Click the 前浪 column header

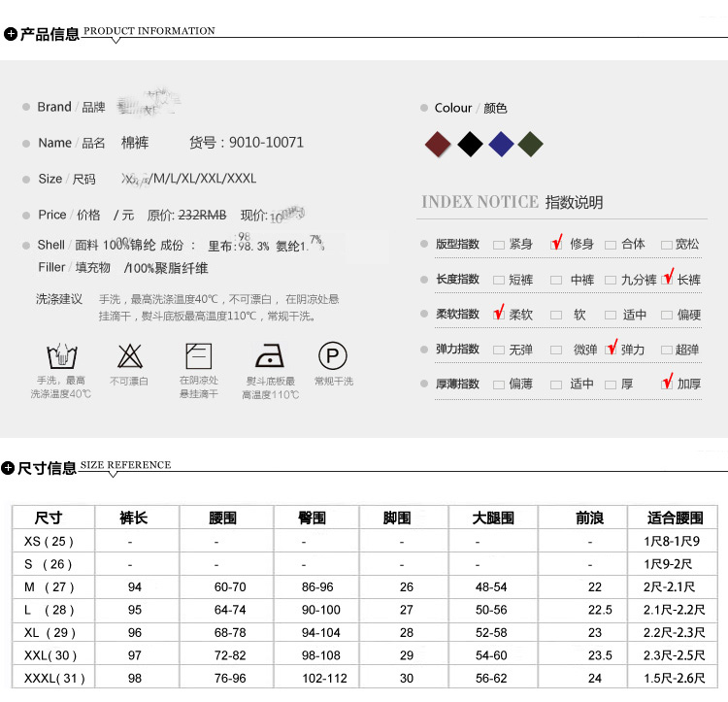point(589,518)
